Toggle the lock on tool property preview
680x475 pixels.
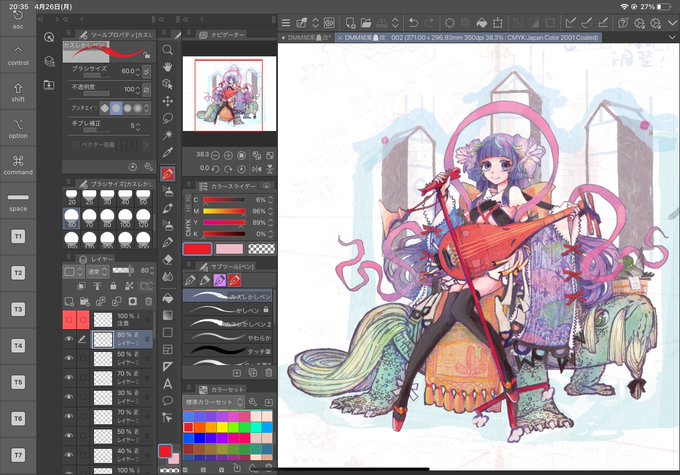click(147, 55)
